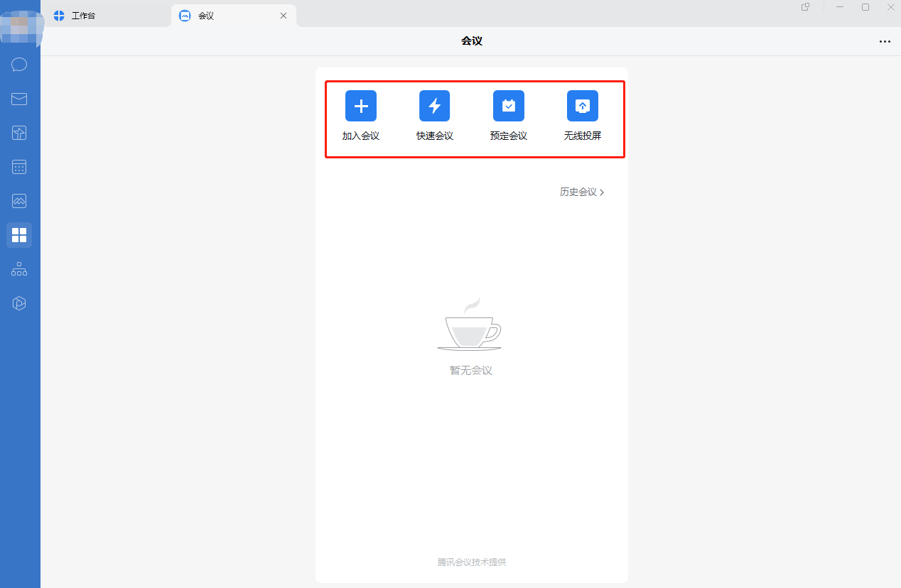
Task: Go to the Calendar icon in sidebar
Action: point(19,167)
